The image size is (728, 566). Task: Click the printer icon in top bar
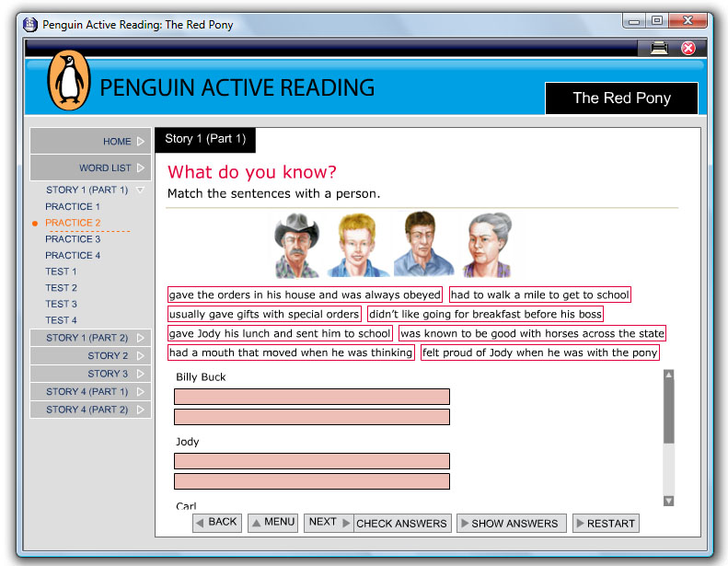click(x=659, y=48)
